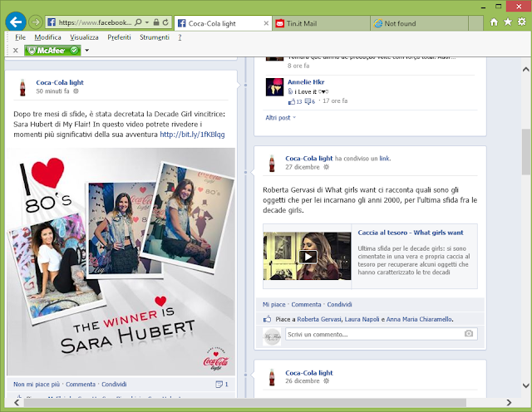
Task: Click the McAfee SiteAdvisor button
Action: point(52,51)
